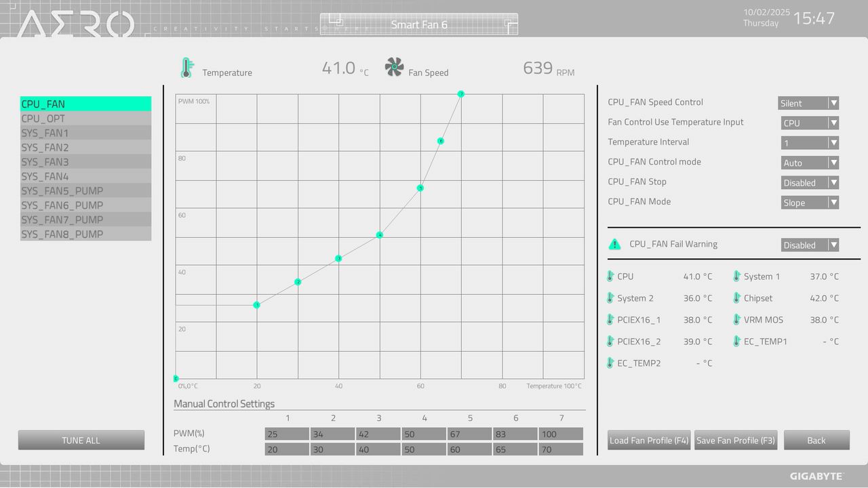
Task: Click Save Fan Profile (F3)
Action: (x=736, y=440)
